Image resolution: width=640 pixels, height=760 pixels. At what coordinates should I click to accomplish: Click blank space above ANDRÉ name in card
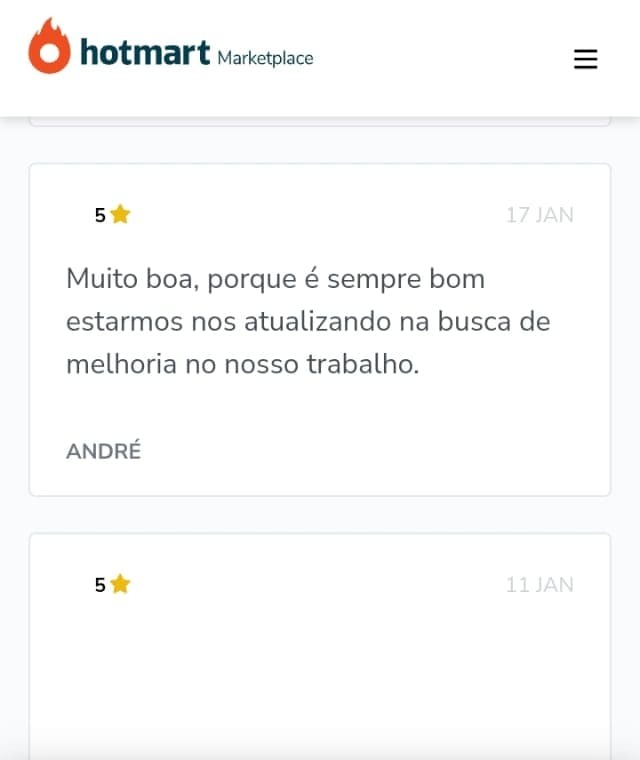click(320, 410)
